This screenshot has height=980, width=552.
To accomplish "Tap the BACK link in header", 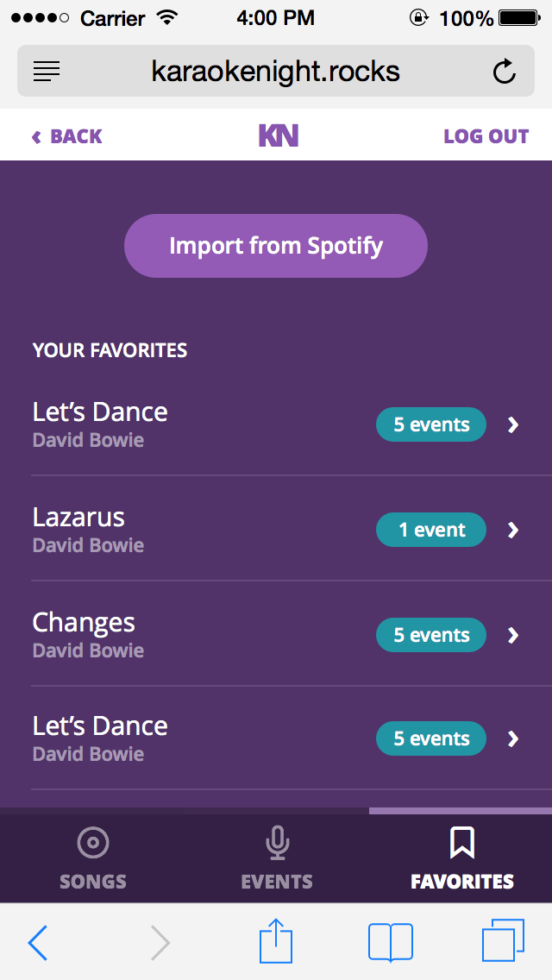I will click(x=67, y=136).
